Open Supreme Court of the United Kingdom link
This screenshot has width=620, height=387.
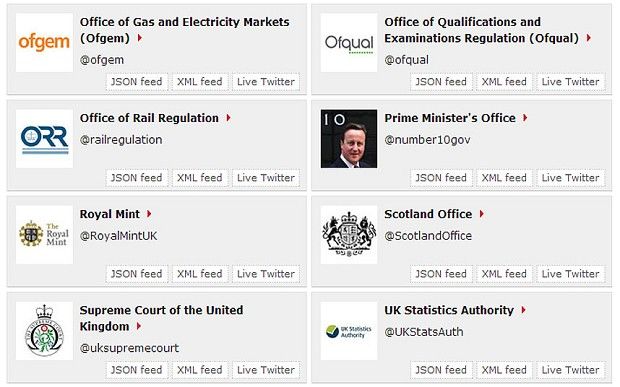pos(161,318)
